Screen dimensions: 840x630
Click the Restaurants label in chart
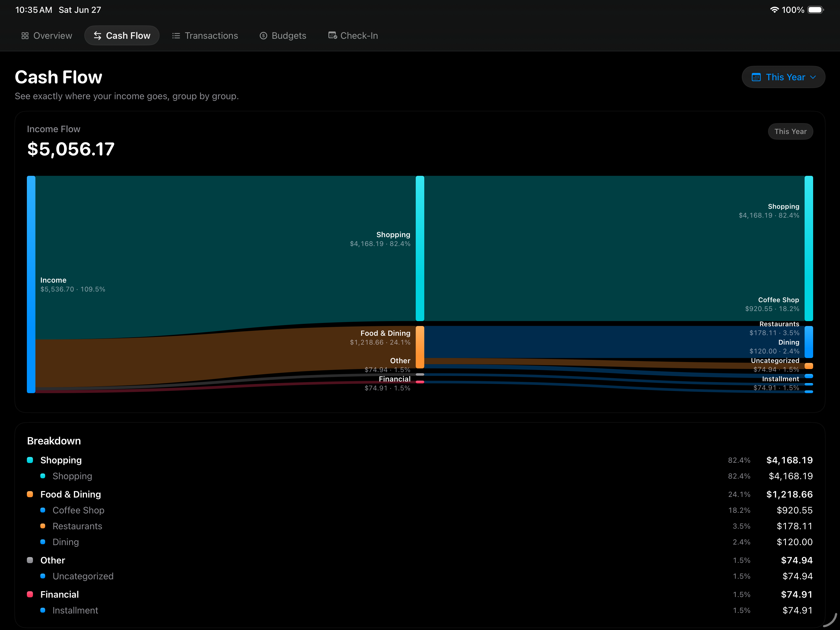click(x=779, y=324)
